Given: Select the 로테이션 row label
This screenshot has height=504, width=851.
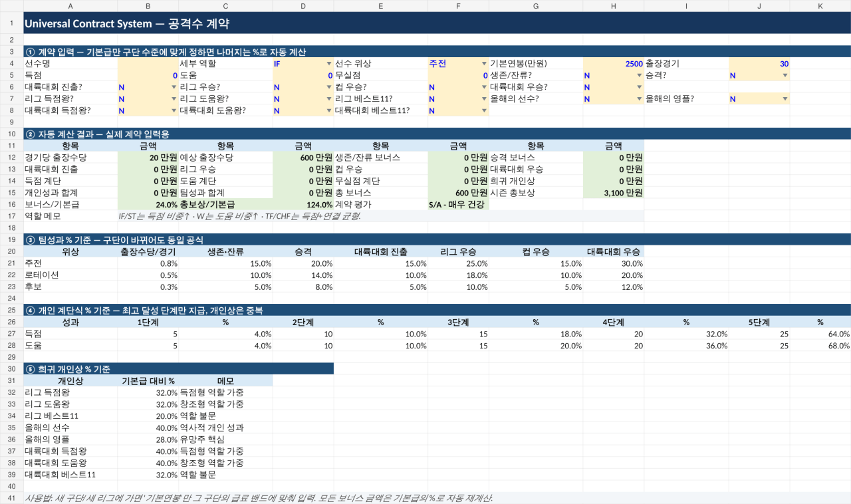Looking at the screenshot, I should (x=70, y=275).
